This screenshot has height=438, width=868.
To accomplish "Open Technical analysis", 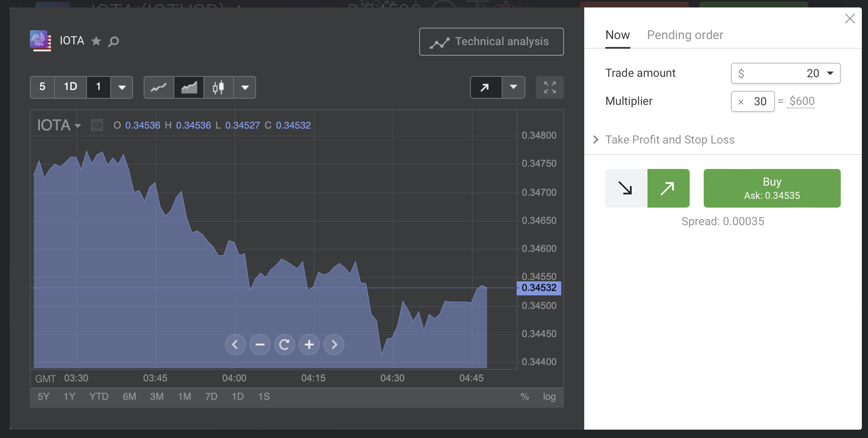I will click(x=492, y=42).
